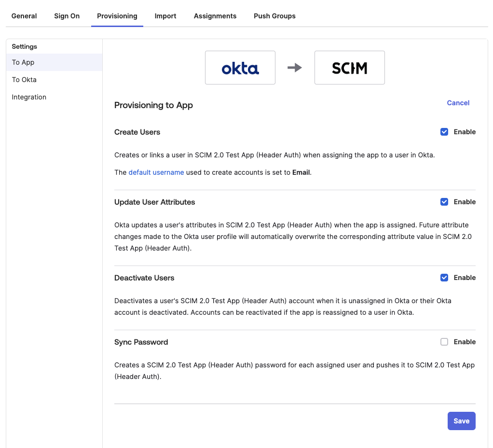The height and width of the screenshot is (448, 493).
Task: View the Push Groups tab
Action: pos(274,15)
